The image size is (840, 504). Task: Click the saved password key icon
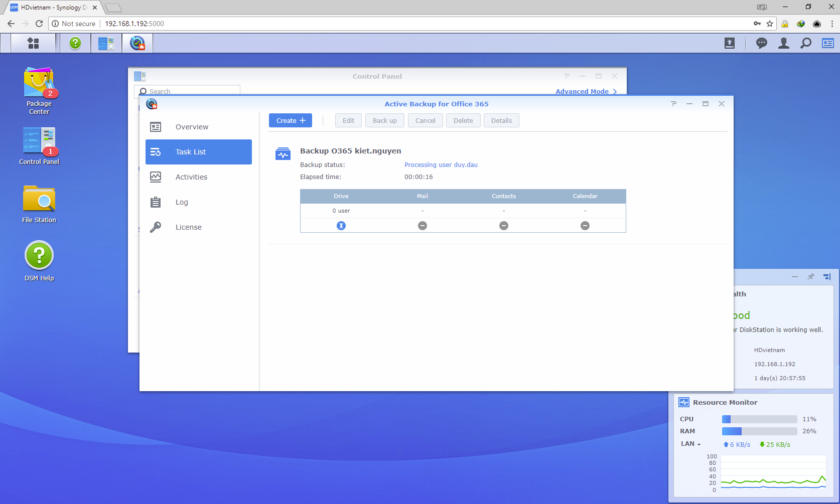point(757,24)
